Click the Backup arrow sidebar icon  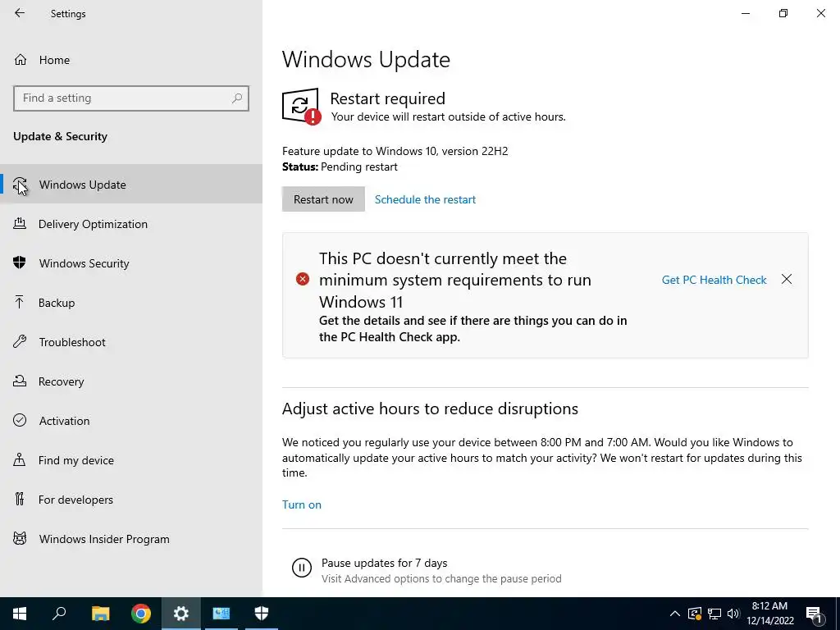pos(20,302)
